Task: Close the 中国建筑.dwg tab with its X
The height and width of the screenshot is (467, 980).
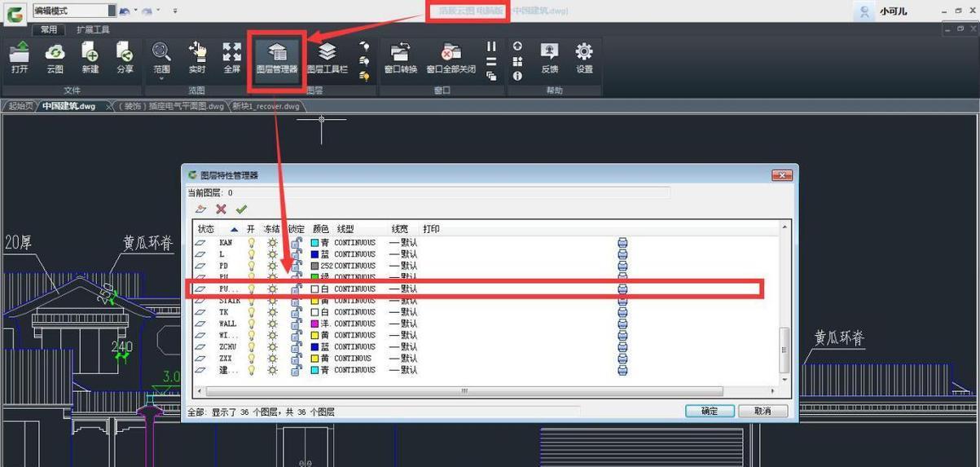Action: pyautogui.click(x=109, y=107)
